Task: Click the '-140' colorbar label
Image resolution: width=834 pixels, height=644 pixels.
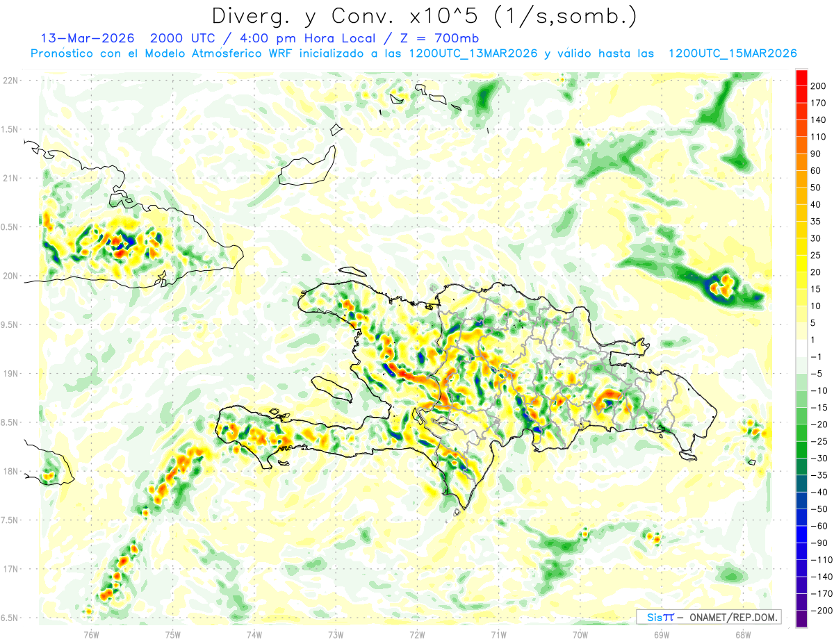Action: (x=821, y=577)
